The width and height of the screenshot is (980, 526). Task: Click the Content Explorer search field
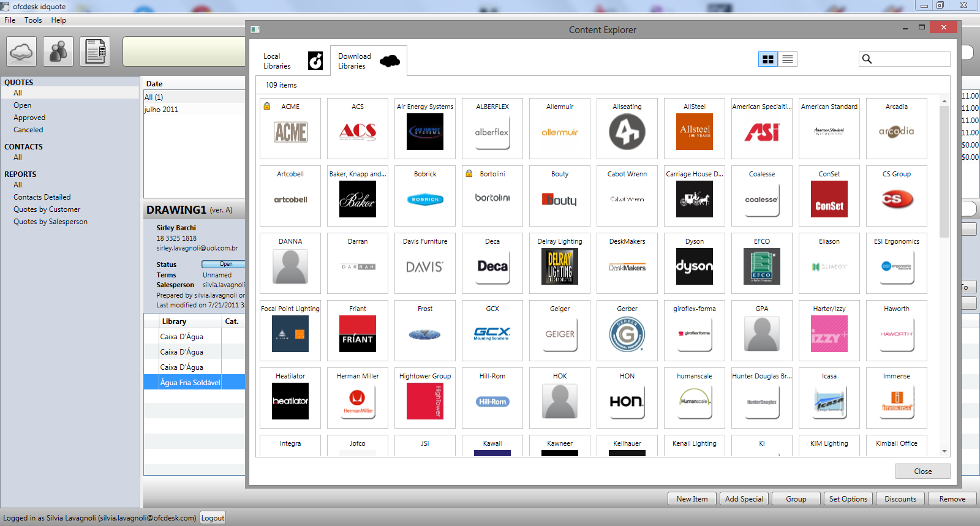coord(904,59)
